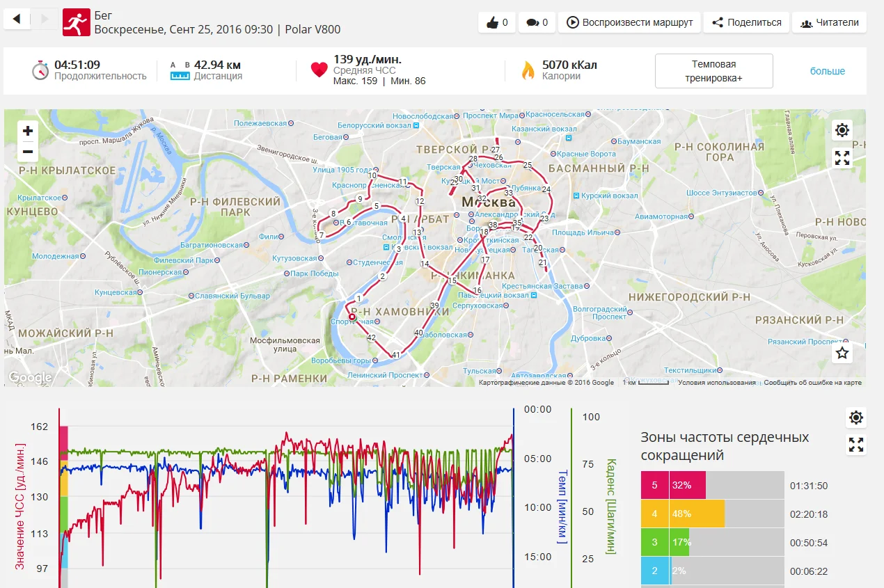This screenshot has width=884, height=588.
Task: Expand map to fullscreen
Action: tap(842, 158)
